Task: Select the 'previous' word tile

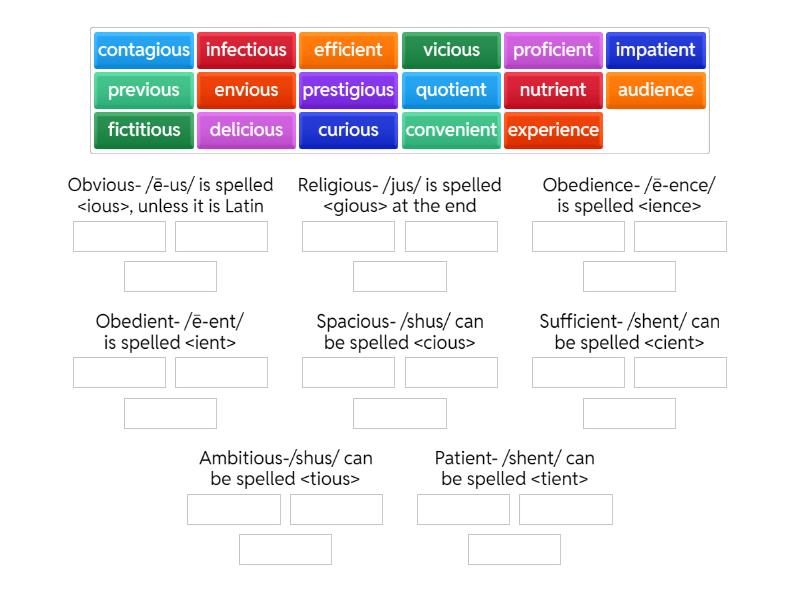Action: tap(144, 90)
